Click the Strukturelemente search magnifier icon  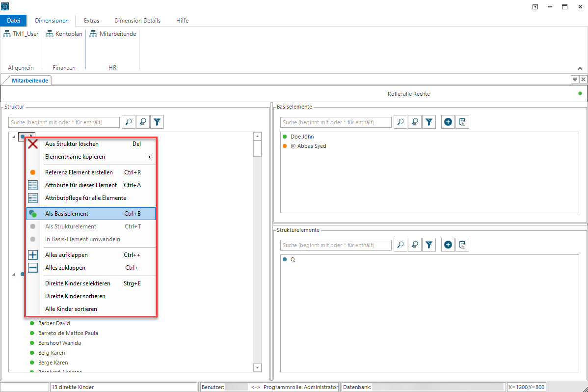coord(401,245)
